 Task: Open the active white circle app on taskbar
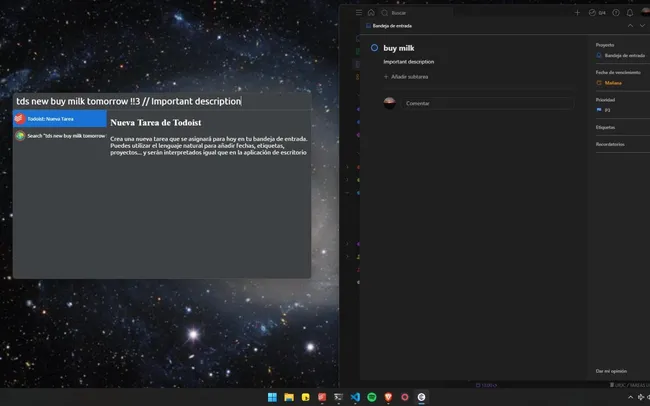pyautogui.click(x=421, y=397)
